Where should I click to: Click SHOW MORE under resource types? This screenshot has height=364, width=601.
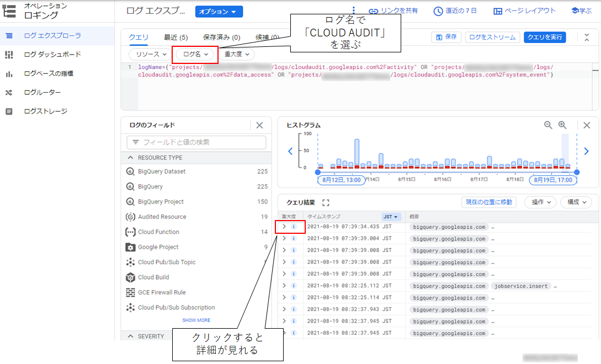tap(196, 320)
